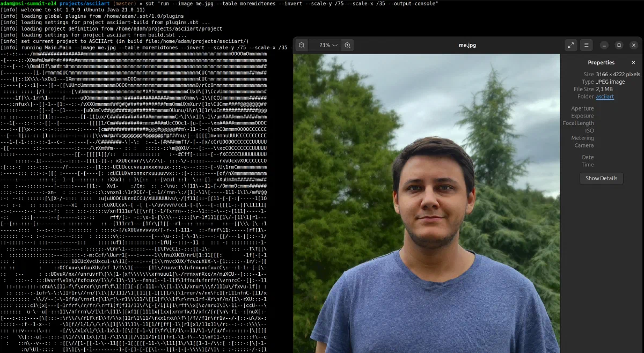Image resolution: width=644 pixels, height=353 pixels.
Task: Click the 'loading project definition' terminal line
Action: tap(111, 28)
